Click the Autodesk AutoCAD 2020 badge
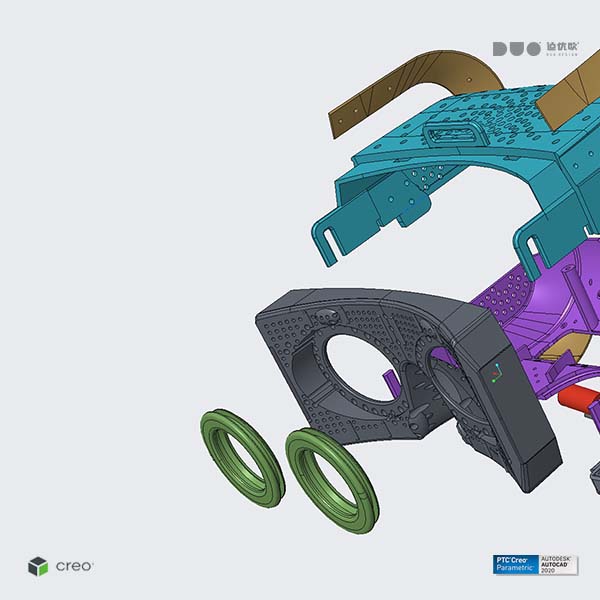Screen dimensions: 600x600 click(561, 564)
